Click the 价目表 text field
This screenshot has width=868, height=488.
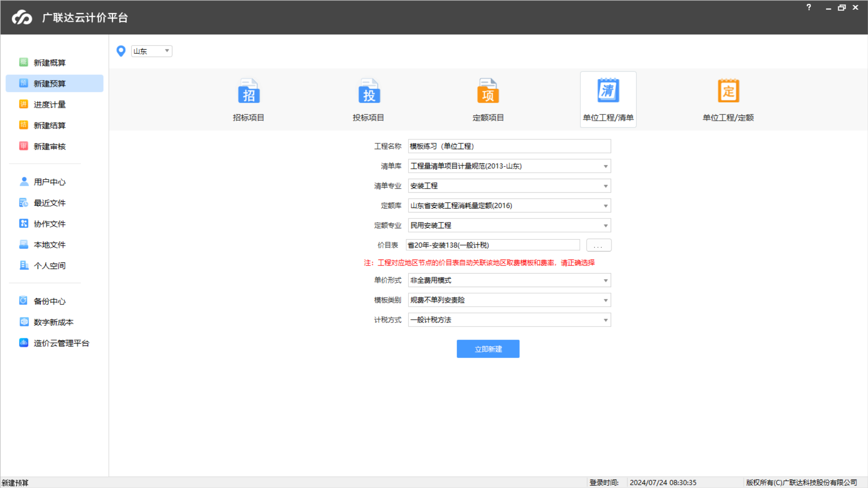[x=493, y=245]
